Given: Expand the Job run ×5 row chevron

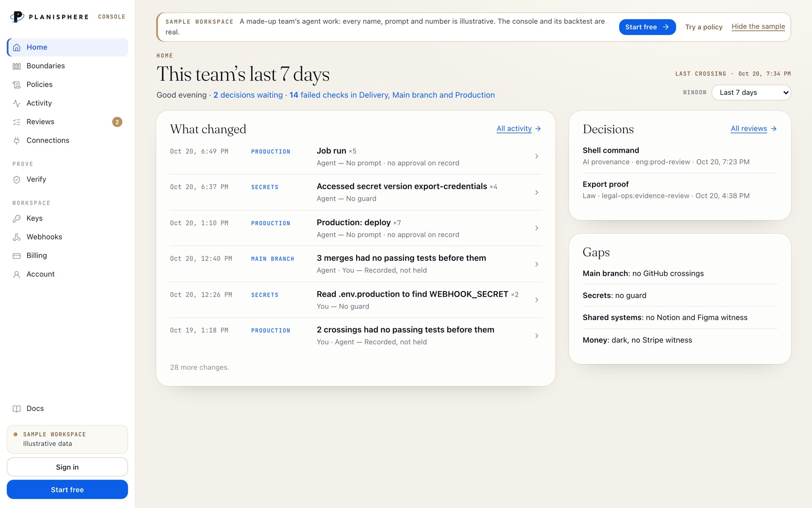Looking at the screenshot, I should (536, 157).
